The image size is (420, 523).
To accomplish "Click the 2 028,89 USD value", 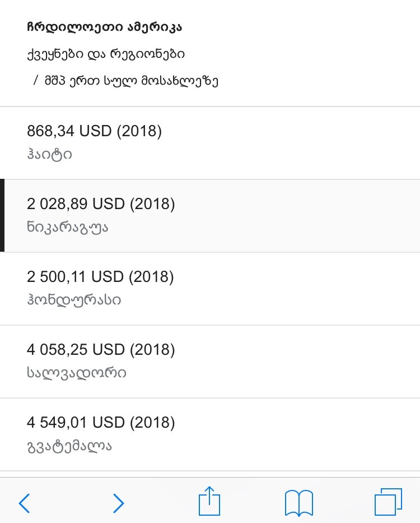I will pos(76,203).
